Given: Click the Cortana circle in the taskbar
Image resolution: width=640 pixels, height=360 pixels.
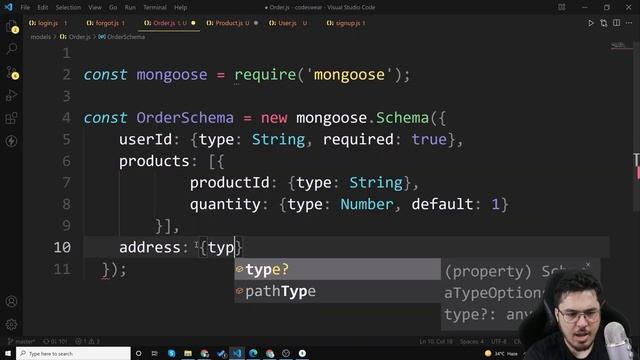Looking at the screenshot, I should click(138, 353).
